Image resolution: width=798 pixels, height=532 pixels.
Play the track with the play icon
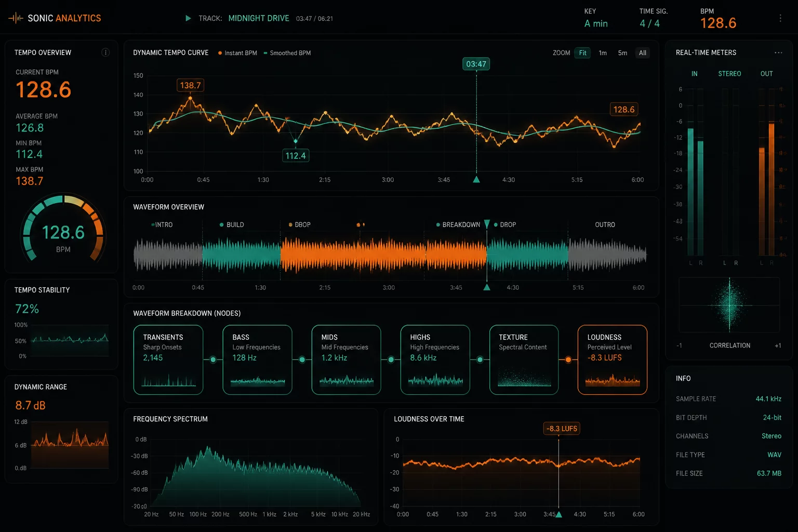(x=188, y=18)
